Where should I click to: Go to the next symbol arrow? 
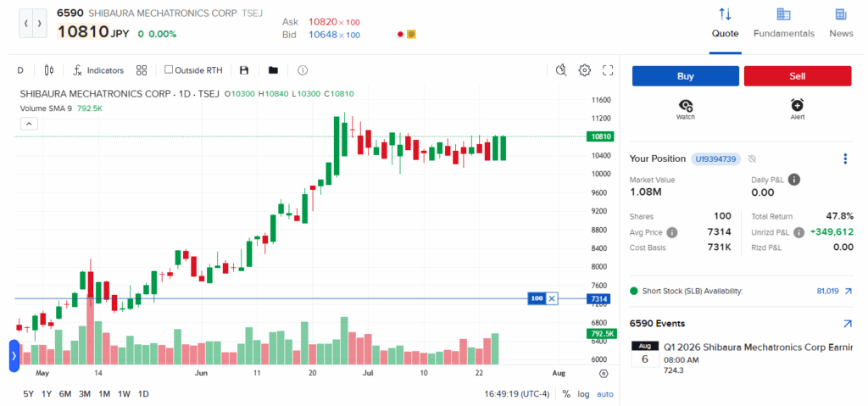point(39,23)
